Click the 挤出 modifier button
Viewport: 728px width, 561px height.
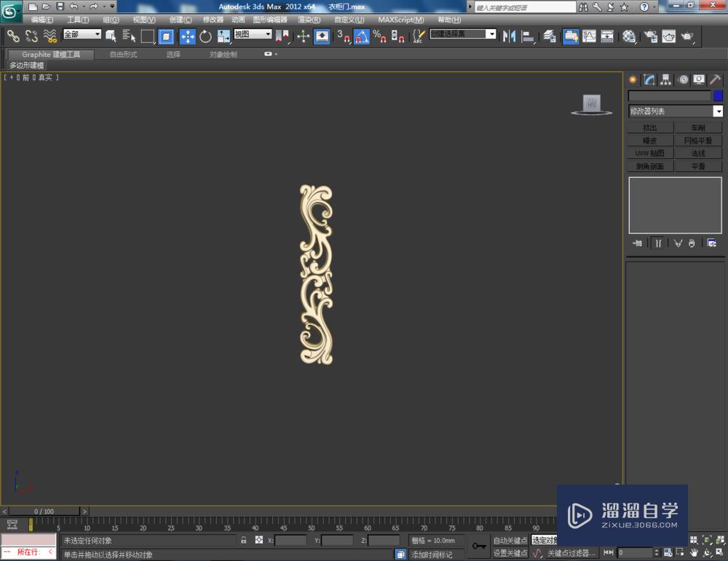[650, 127]
